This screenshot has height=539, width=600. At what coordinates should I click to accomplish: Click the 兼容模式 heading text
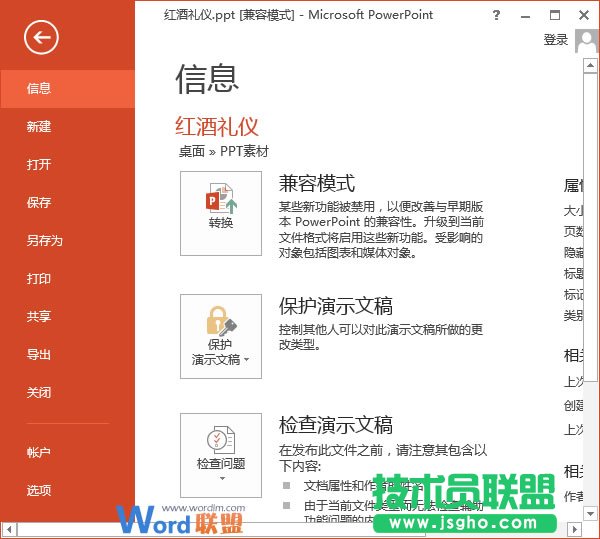[317, 183]
